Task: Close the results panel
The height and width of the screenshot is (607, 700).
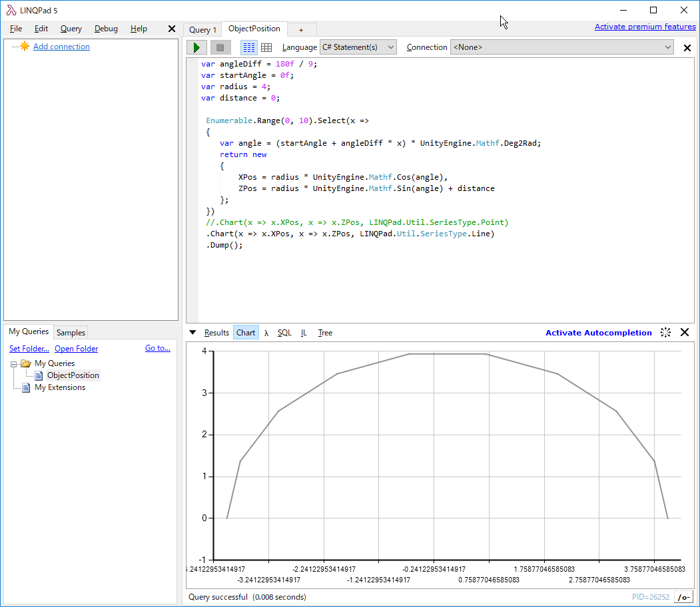Action: pyautogui.click(x=685, y=332)
